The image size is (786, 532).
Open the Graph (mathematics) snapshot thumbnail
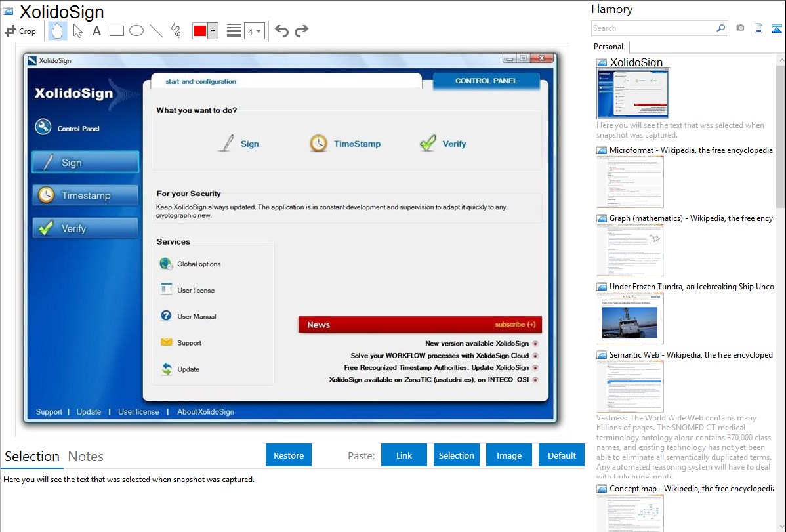pyautogui.click(x=630, y=250)
